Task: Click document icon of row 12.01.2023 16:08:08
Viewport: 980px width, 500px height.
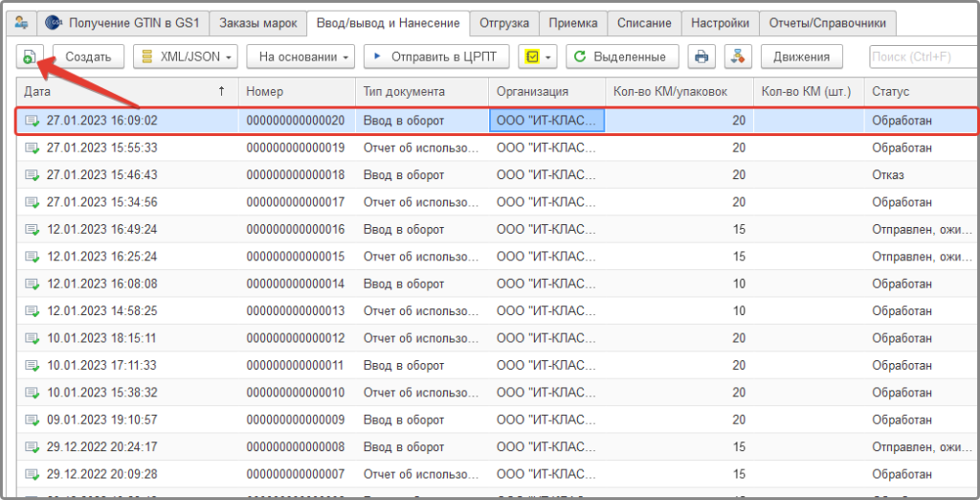Action: tap(32, 284)
